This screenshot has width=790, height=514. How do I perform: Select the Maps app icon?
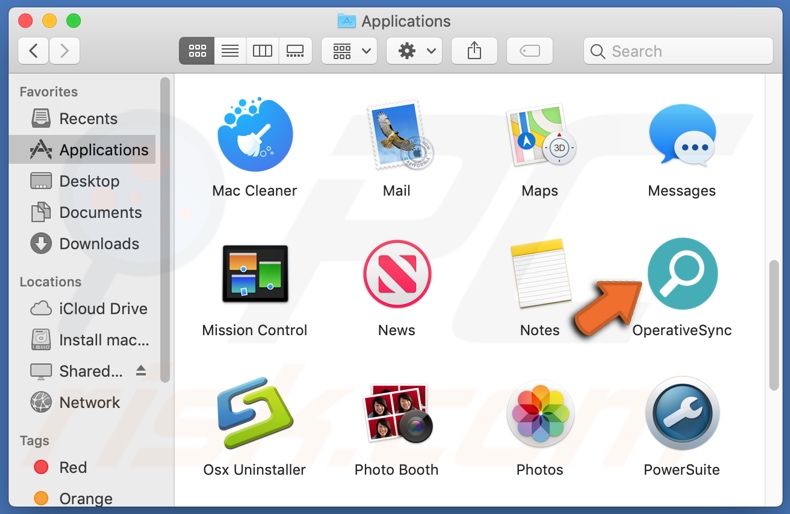point(540,135)
